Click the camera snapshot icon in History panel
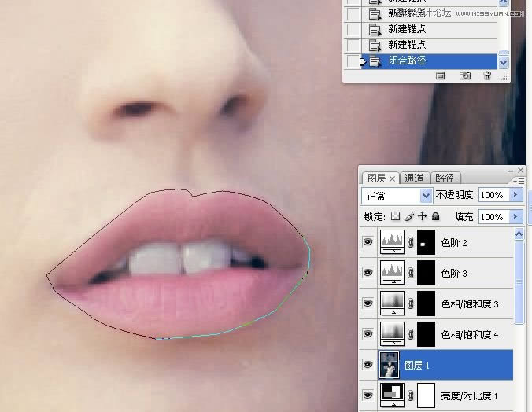Screen dimensions: 532x412 (465, 75)
